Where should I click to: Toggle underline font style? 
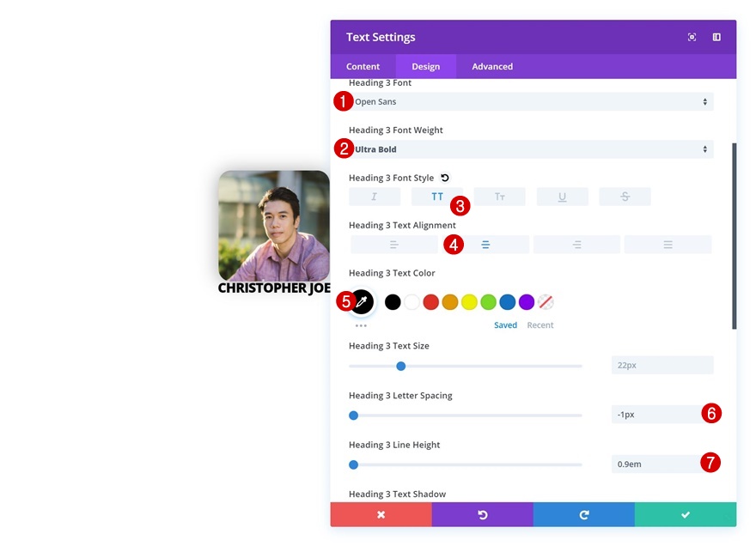[562, 197]
